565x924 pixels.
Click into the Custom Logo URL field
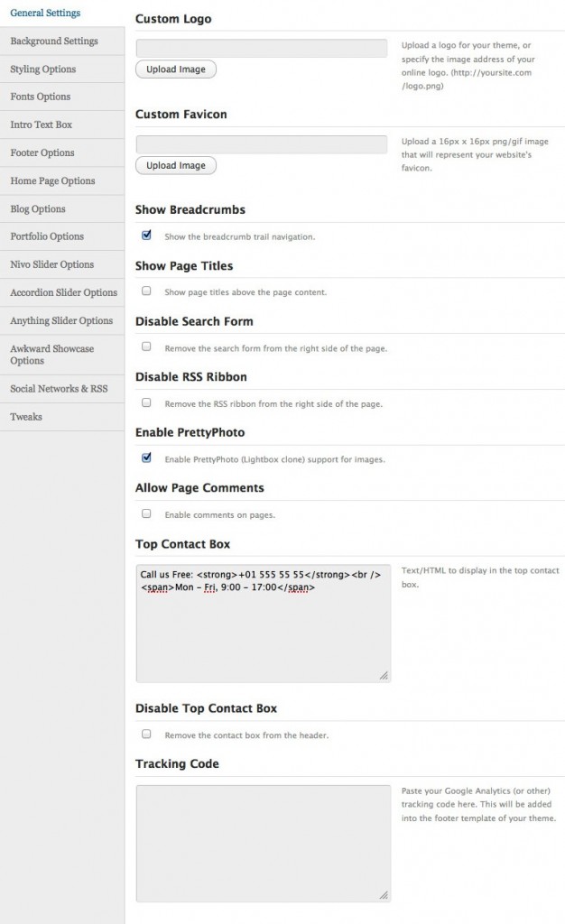click(x=262, y=48)
